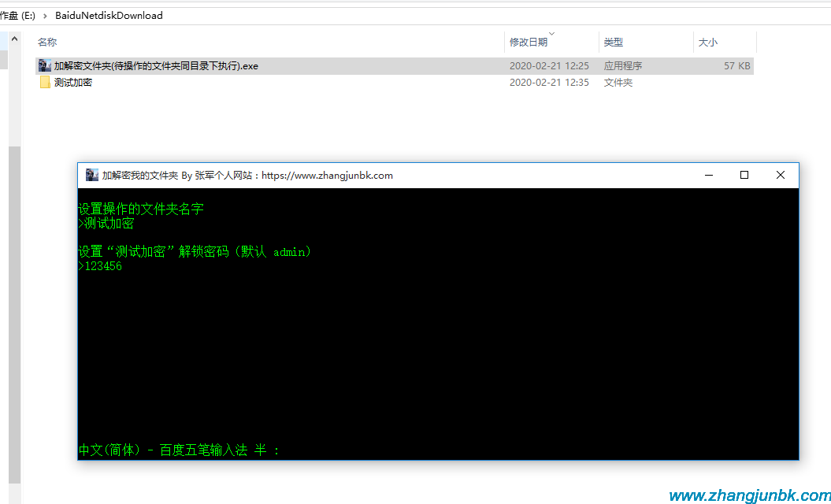Click the date 2020-02-21 12:25
The width and height of the screenshot is (831, 504).
pyautogui.click(x=549, y=66)
